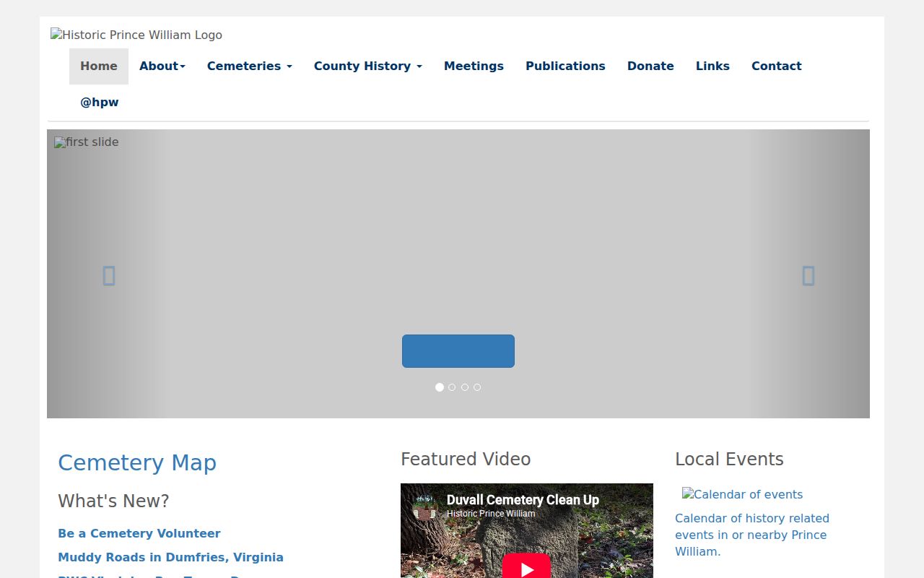Click the blue button on the slide
The height and width of the screenshot is (578, 924).
(x=458, y=351)
